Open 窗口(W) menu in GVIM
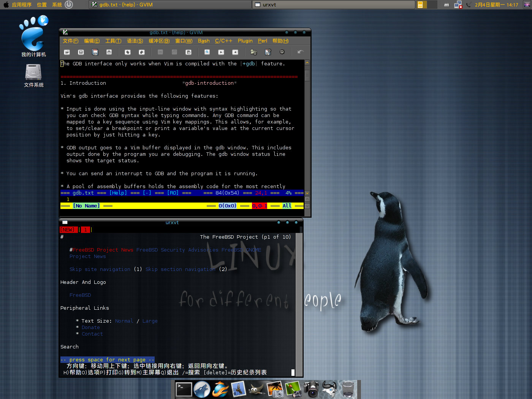The height and width of the screenshot is (399, 532). 184,41
